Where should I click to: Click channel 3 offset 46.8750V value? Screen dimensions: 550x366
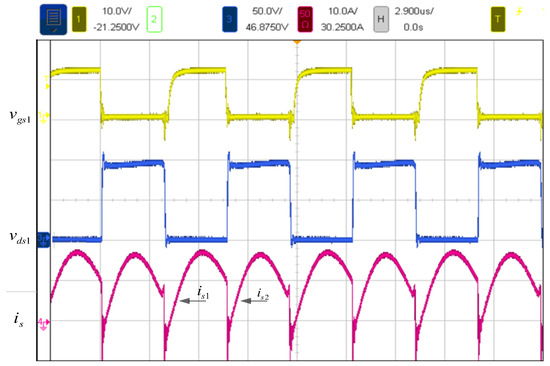(x=267, y=27)
